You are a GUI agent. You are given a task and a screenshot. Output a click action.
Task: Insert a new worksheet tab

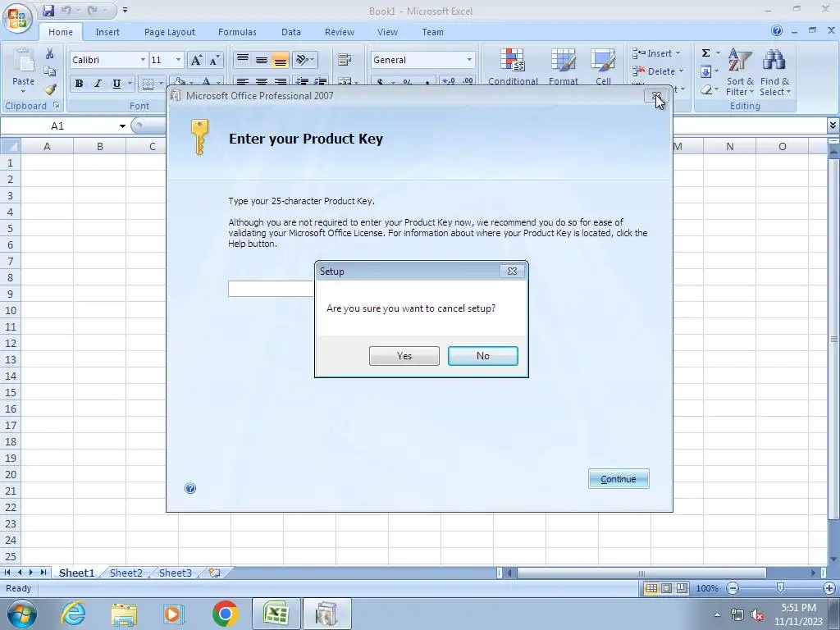click(x=214, y=573)
